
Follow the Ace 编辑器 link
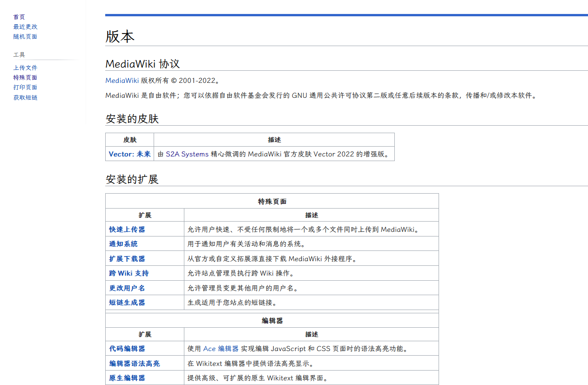(x=221, y=348)
